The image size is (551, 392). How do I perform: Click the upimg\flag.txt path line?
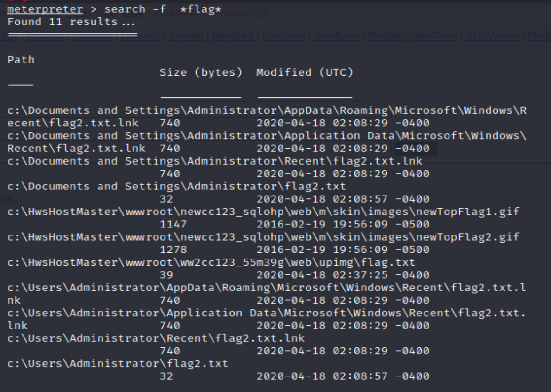pos(211,262)
